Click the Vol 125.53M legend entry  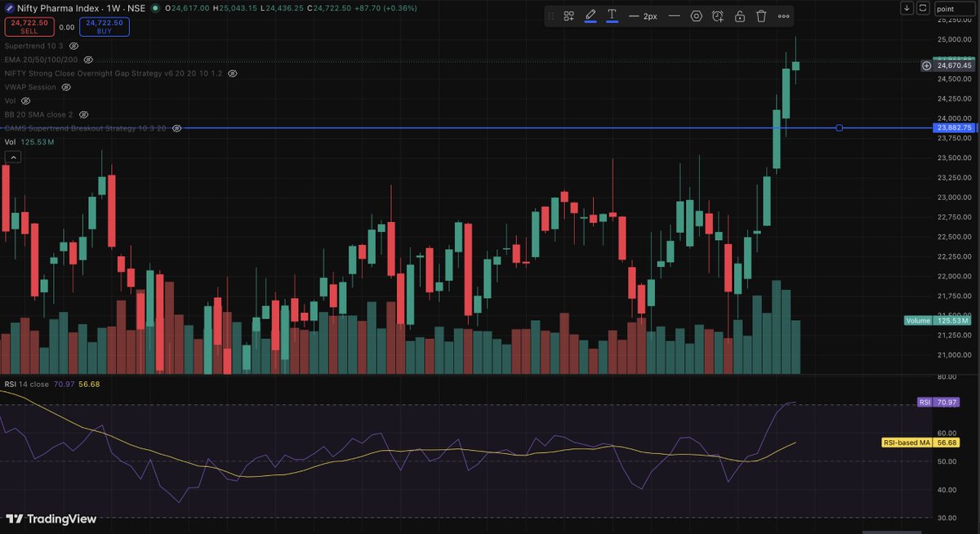(29, 142)
